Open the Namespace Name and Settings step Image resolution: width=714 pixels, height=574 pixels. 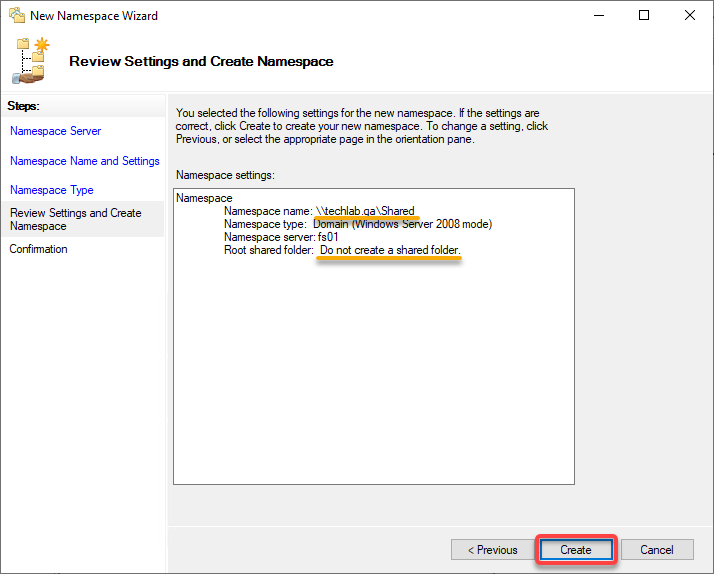tap(85, 161)
